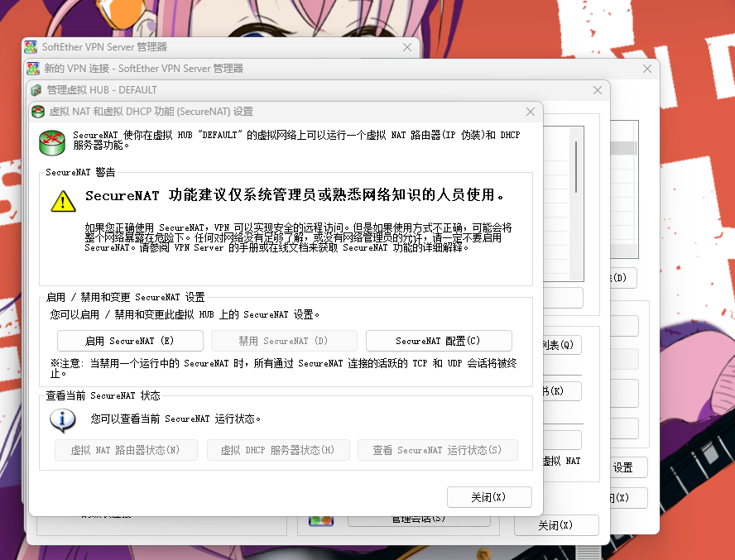Close the 新的 VPN 连接 window
Screen dimensions: 735x560
pos(647,69)
